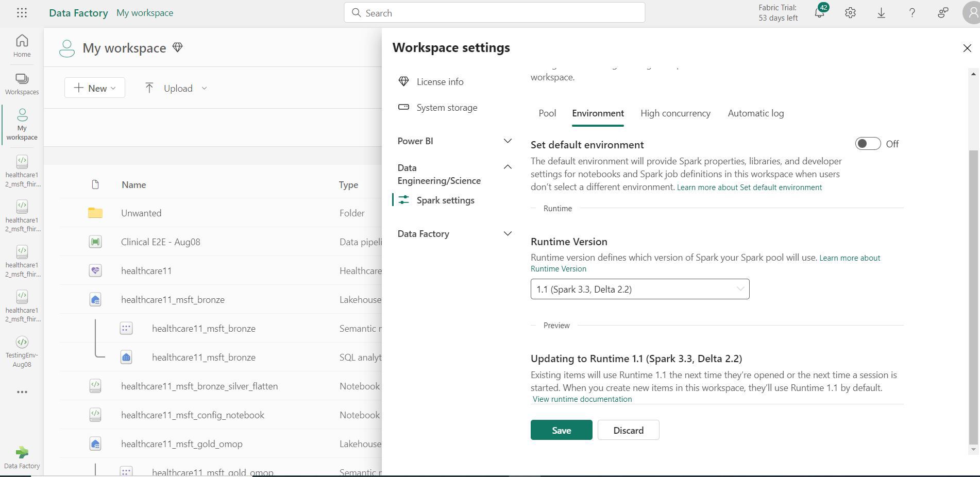Click the healthcare11 solution icon
This screenshot has width=980, height=477.
(x=95, y=270)
